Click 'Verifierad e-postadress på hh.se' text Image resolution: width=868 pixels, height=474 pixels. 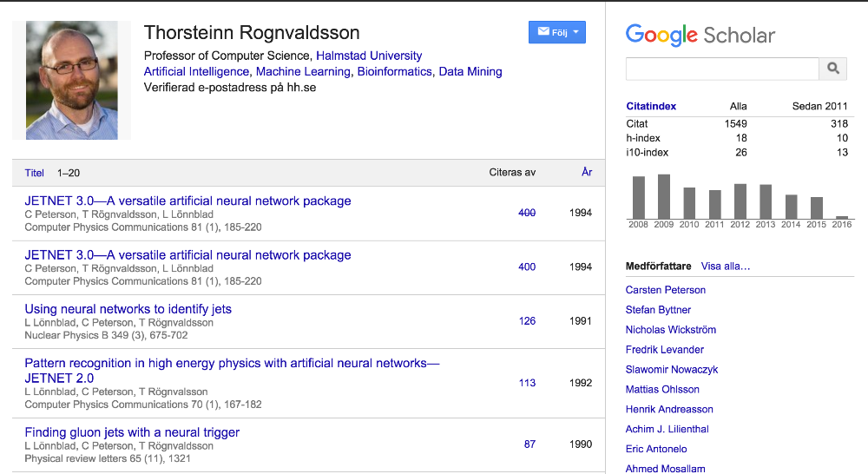tap(230, 88)
